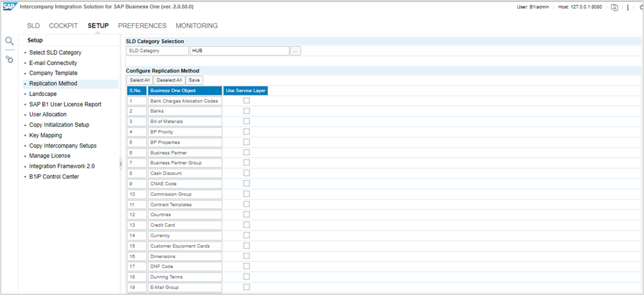The image size is (644, 295).
Task: Switch to the MONITORING tab
Action: pyautogui.click(x=196, y=26)
